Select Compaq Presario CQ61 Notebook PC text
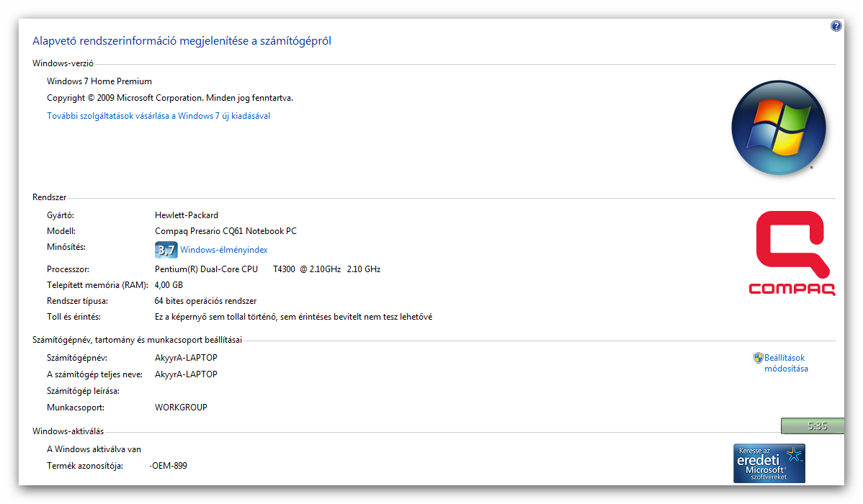Screen dimensions: 863x504 point(225,231)
